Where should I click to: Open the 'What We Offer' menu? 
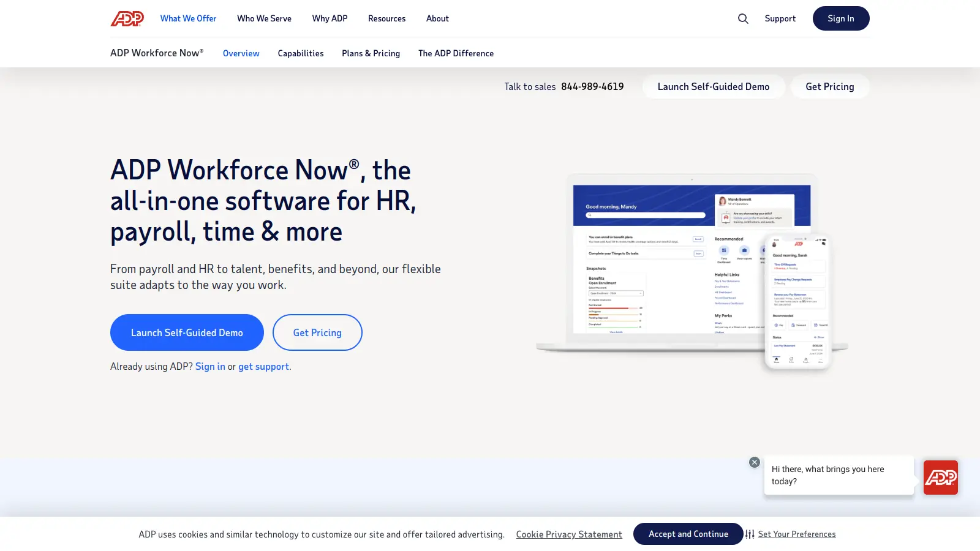[x=188, y=18]
